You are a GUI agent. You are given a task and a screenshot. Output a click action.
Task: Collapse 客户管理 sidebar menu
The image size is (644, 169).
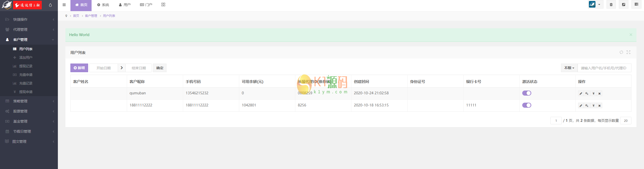[x=29, y=40]
